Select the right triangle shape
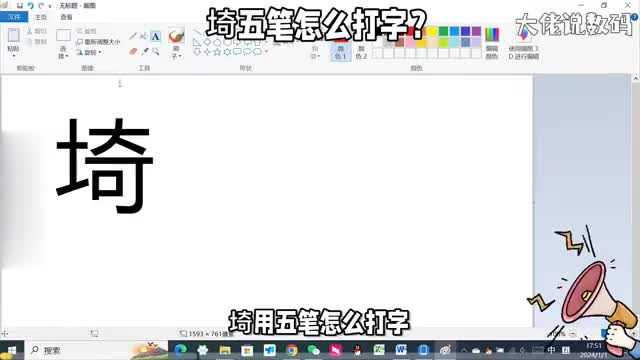The height and width of the screenshot is (360, 640). click(x=197, y=42)
